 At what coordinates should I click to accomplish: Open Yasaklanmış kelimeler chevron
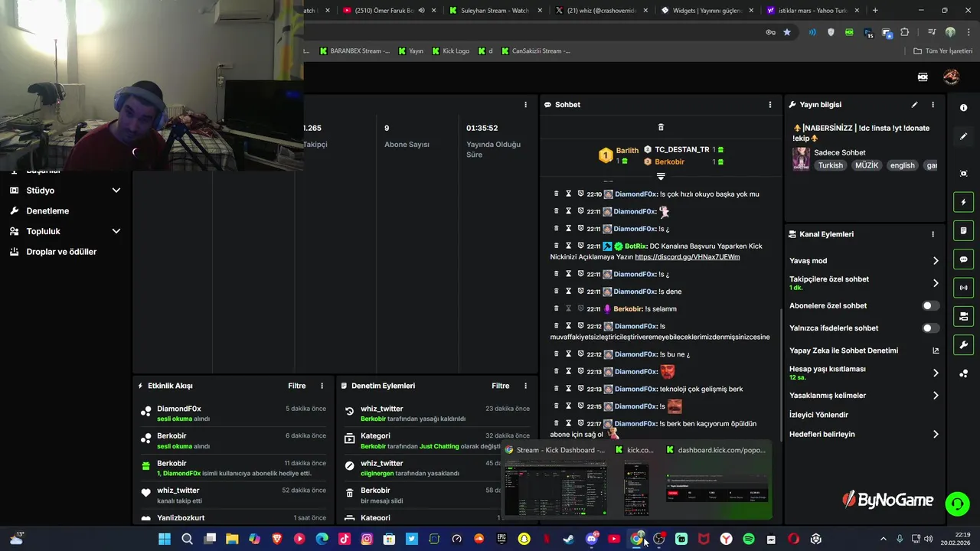pyautogui.click(x=936, y=396)
